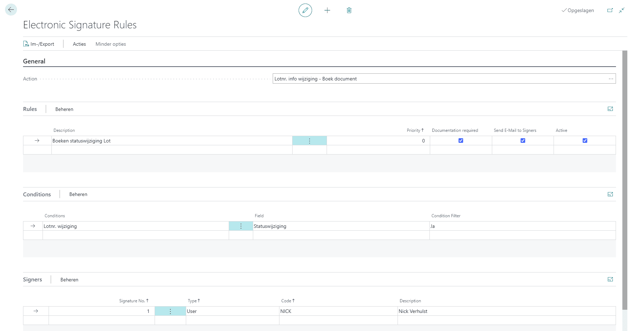Expand the Signers section with its maximize icon
644x331 pixels.
[x=610, y=280]
